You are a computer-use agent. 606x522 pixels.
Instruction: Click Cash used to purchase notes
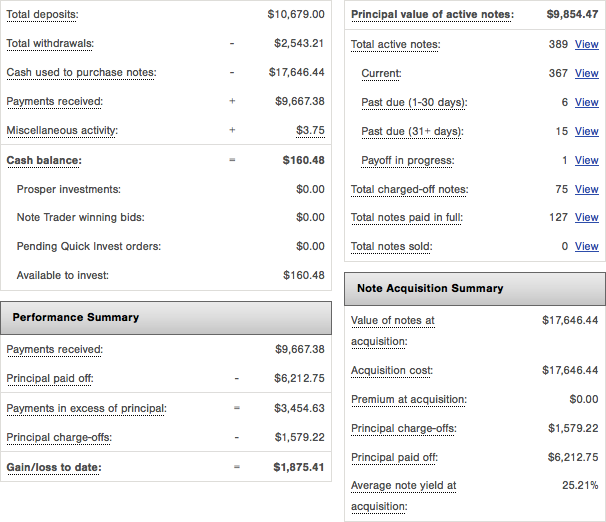81,73
